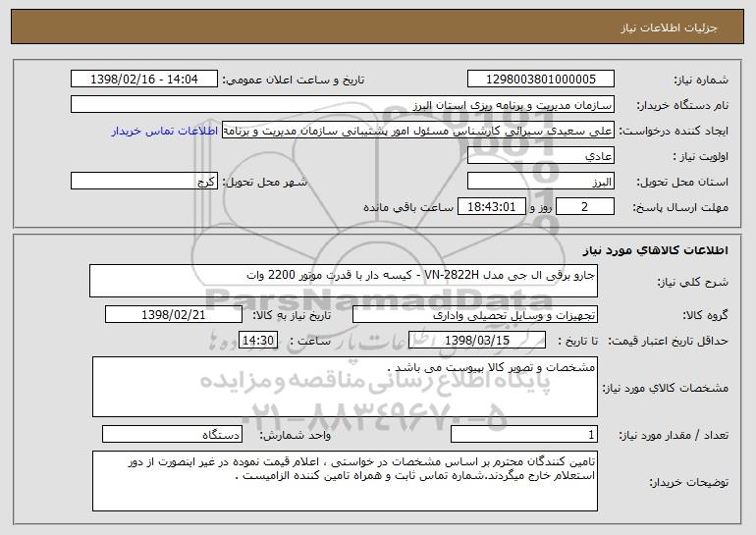
Task: Select the quantity field showing 1
Action: click(524, 434)
